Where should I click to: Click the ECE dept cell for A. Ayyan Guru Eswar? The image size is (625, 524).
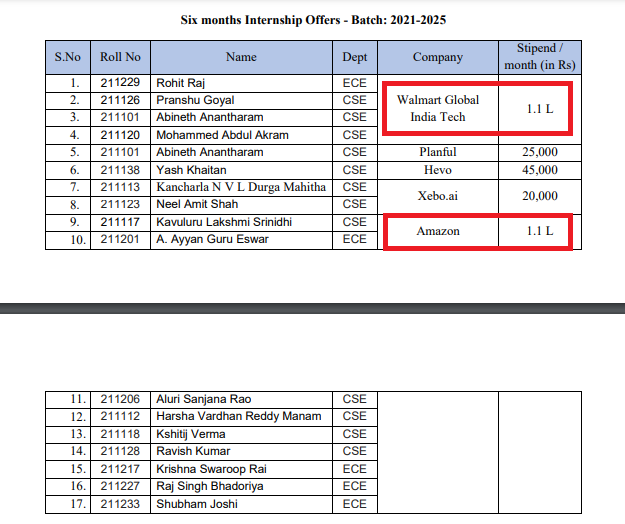point(355,239)
